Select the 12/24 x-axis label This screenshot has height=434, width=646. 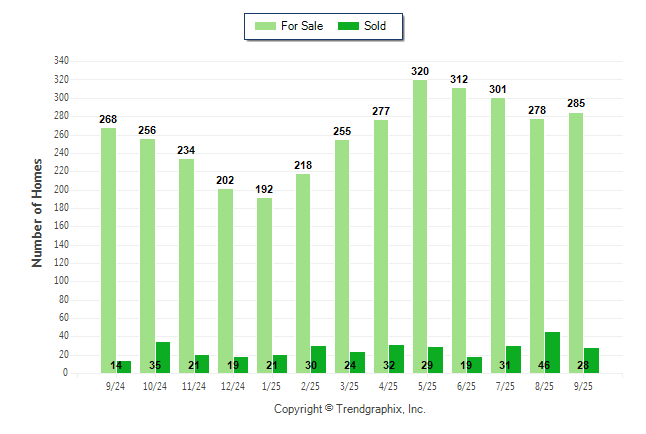(x=232, y=386)
